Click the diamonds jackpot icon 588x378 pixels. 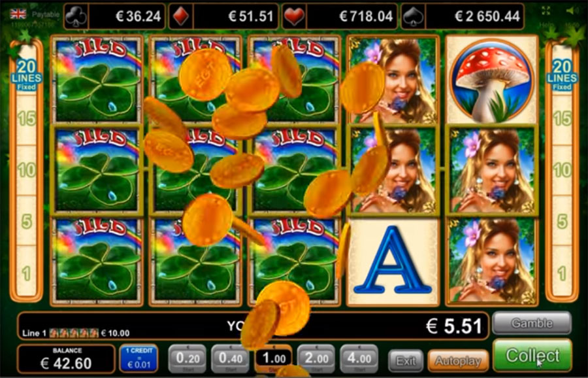coord(181,16)
